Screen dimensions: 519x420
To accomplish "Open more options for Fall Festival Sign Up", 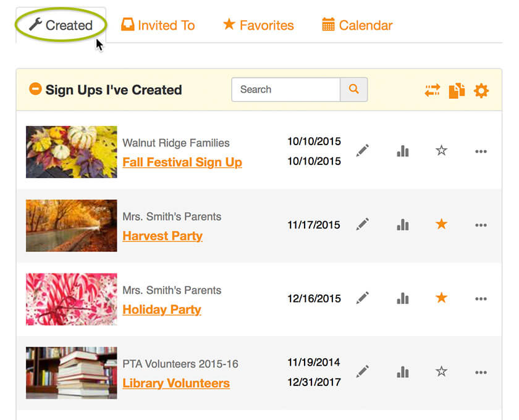I will pyautogui.click(x=481, y=151).
